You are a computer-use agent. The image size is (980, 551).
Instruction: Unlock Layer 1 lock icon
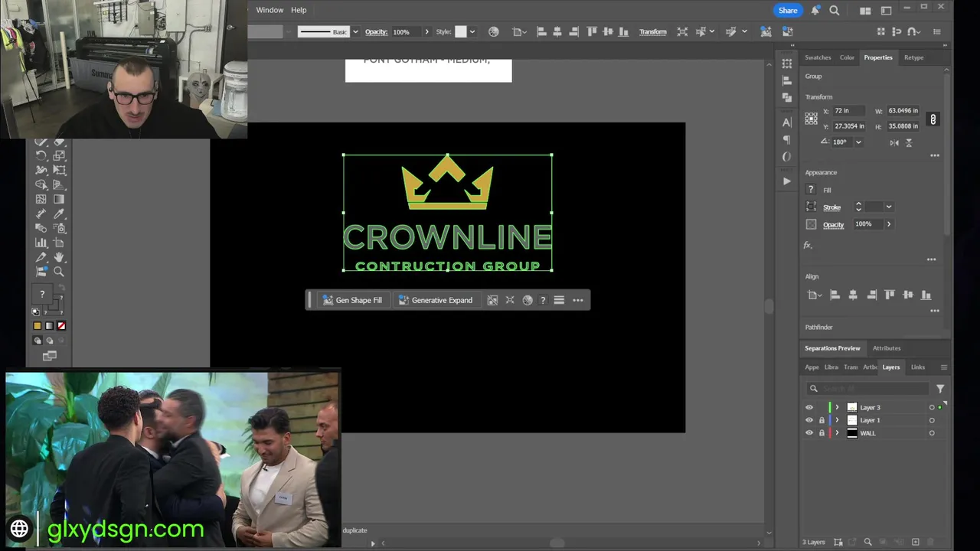822,420
